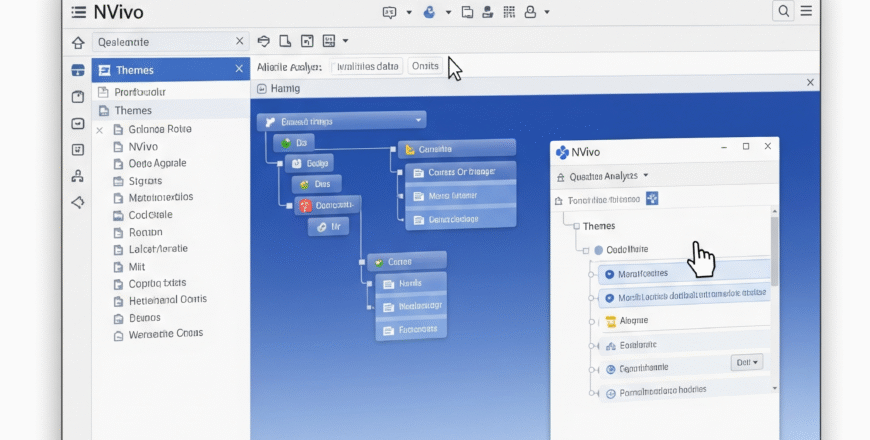
Task: Open the three-line menu at top right corner
Action: coord(806,11)
